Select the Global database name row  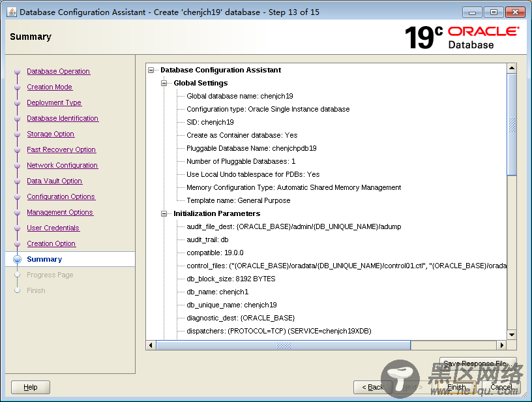tap(240, 96)
